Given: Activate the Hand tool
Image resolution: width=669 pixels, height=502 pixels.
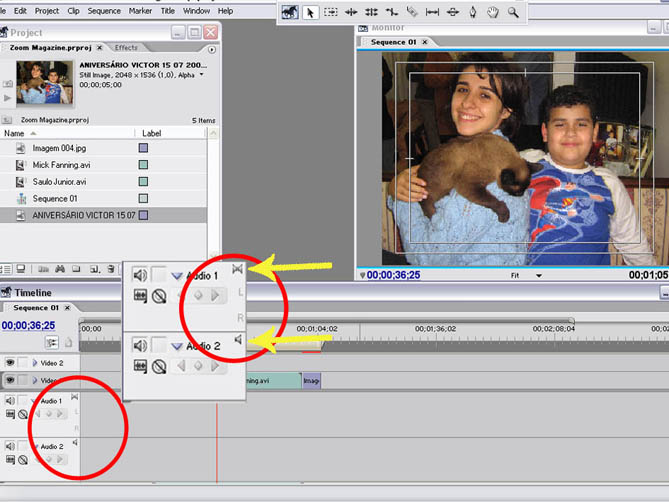Looking at the screenshot, I should [x=492, y=13].
